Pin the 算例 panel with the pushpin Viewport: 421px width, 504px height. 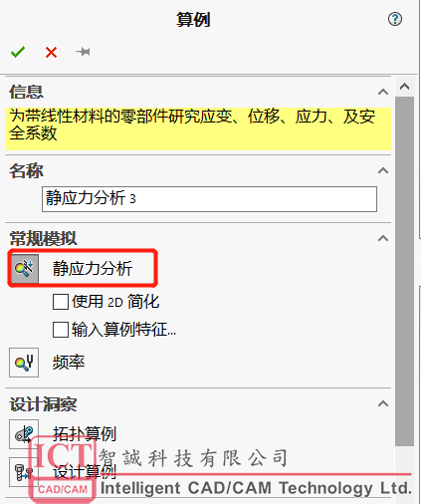[x=83, y=52]
